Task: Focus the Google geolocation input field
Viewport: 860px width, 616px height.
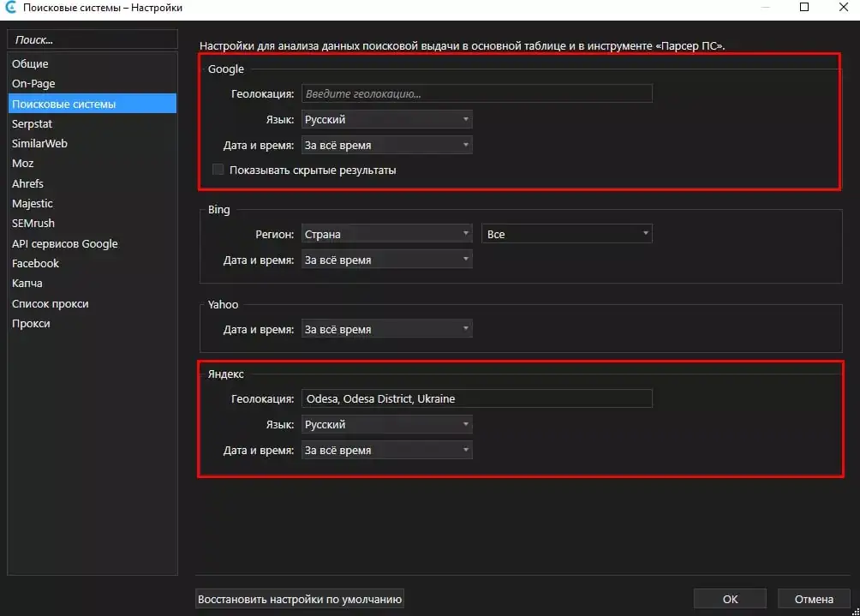Action: click(x=476, y=93)
